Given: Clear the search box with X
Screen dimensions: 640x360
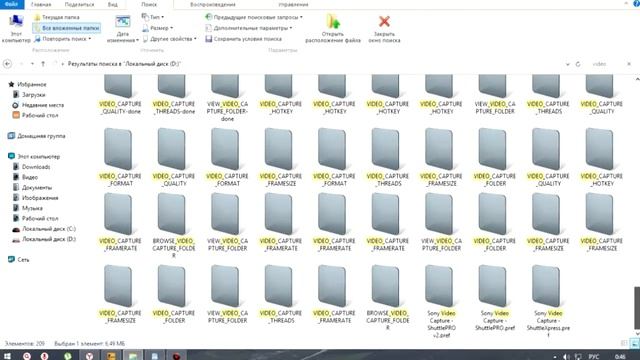Looking at the screenshot, I should tap(629, 64).
